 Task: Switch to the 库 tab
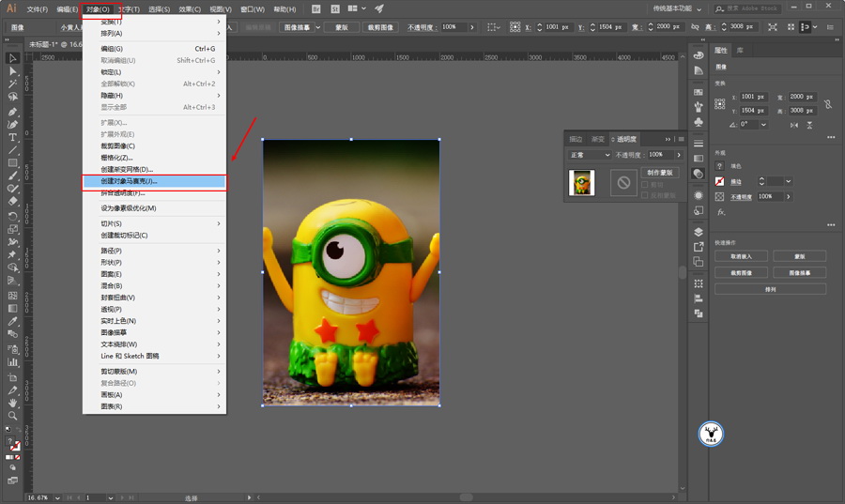(741, 50)
